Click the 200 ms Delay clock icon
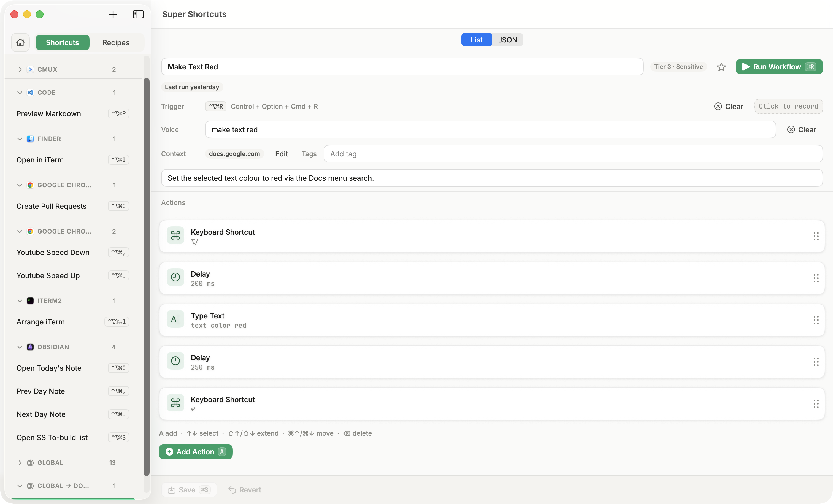 coord(175,278)
